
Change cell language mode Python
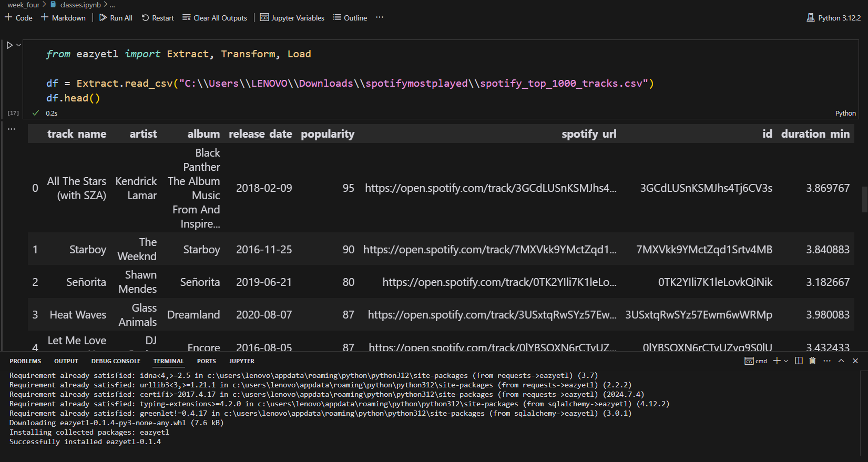click(x=845, y=113)
